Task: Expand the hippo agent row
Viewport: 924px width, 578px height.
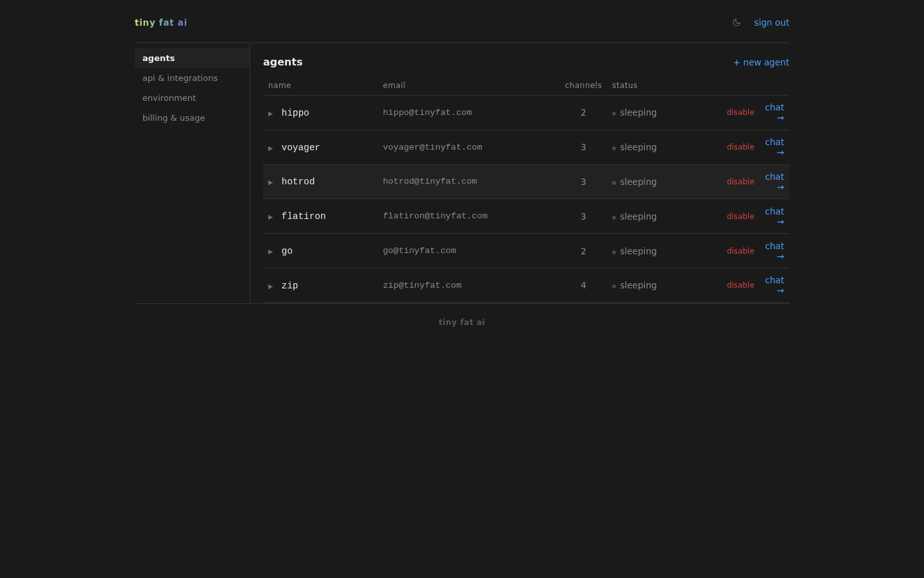Action: point(271,113)
